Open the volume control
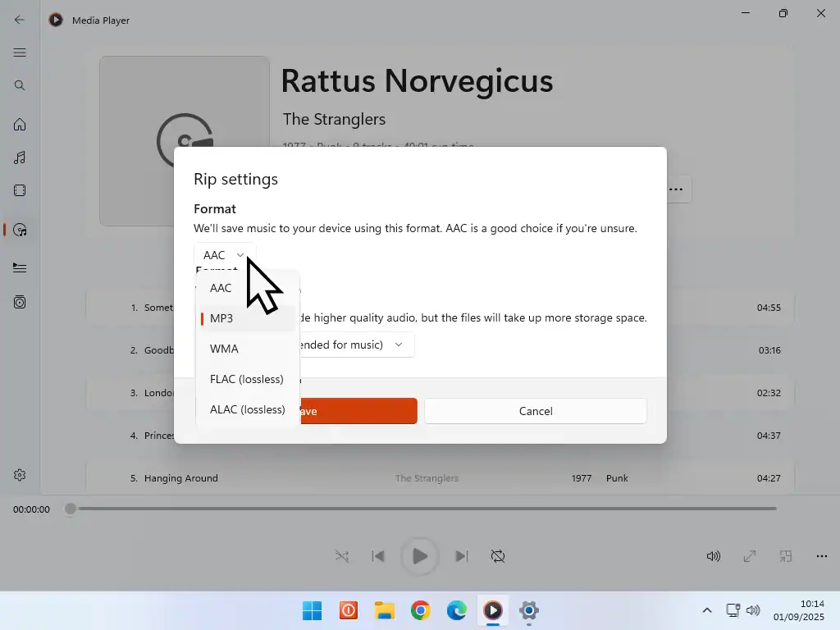 [x=713, y=556]
